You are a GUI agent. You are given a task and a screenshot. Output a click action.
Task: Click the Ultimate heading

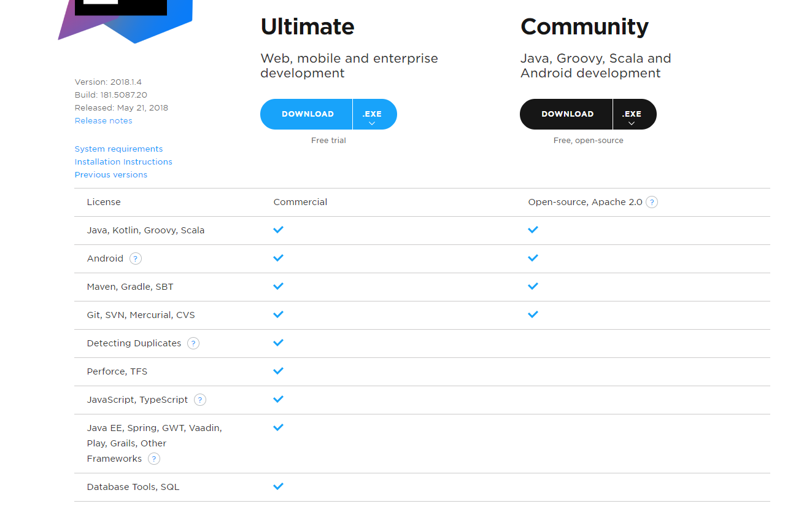click(307, 27)
